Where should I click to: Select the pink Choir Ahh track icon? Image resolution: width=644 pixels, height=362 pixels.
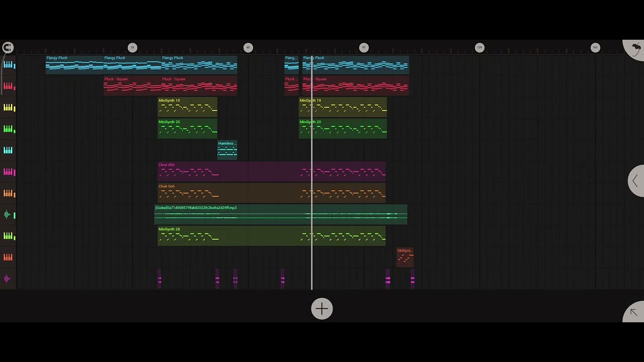(x=9, y=172)
